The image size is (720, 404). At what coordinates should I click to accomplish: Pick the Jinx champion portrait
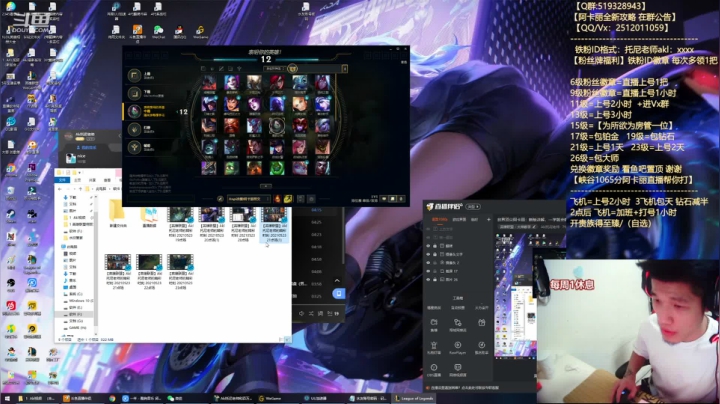[231, 82]
